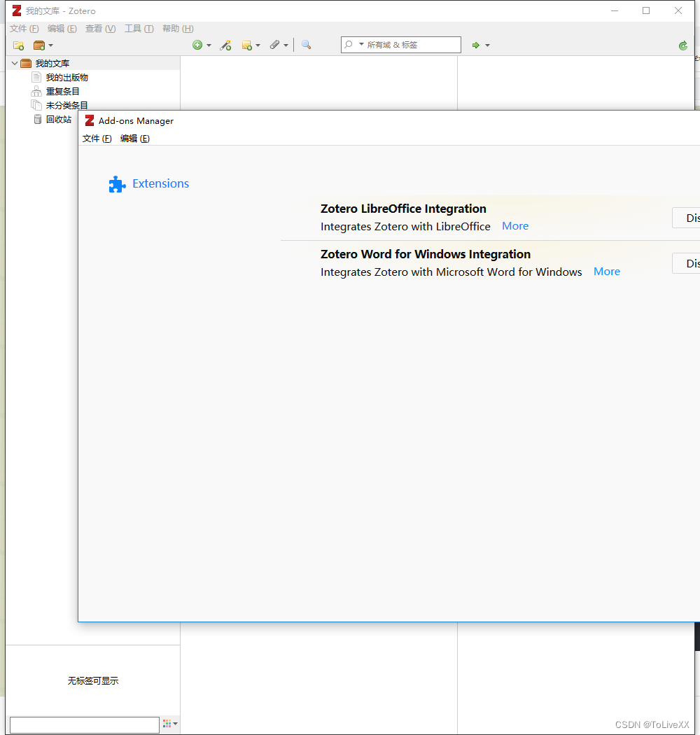Open the New Item dropdown arrow
The width and height of the screenshot is (700, 735).
tap(209, 45)
